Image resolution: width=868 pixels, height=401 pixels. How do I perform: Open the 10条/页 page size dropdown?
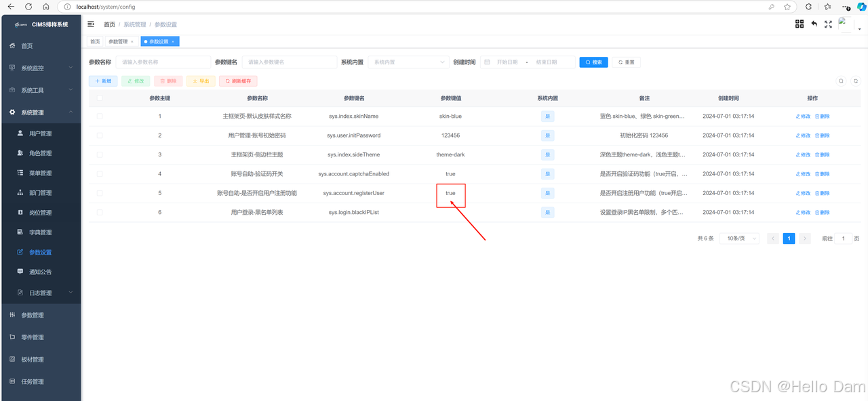pyautogui.click(x=739, y=238)
